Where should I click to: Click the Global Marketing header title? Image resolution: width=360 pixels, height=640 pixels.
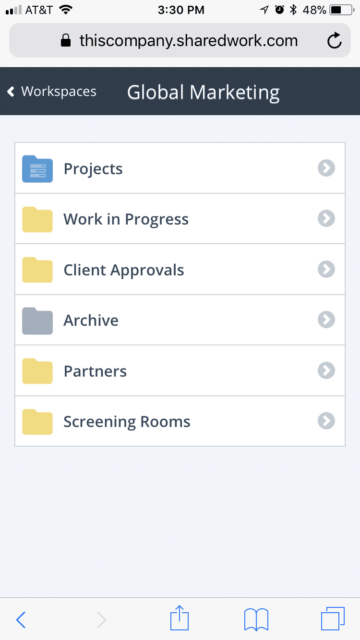(203, 92)
